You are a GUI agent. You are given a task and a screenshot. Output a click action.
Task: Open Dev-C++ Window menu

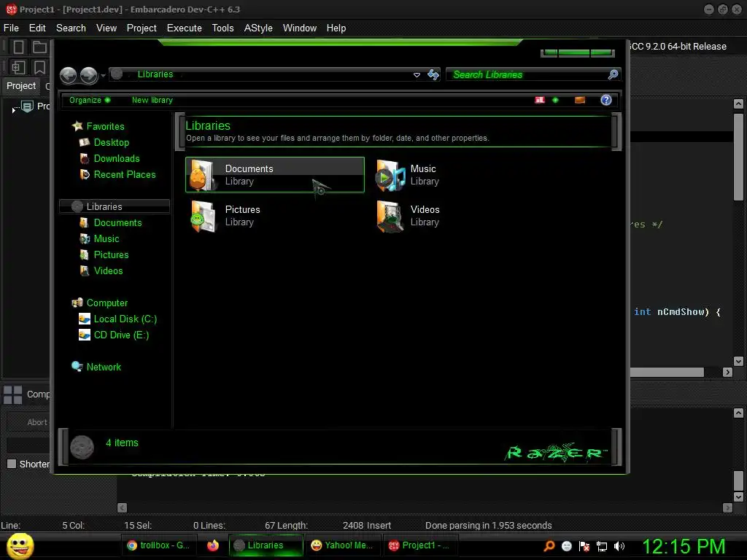pos(300,28)
